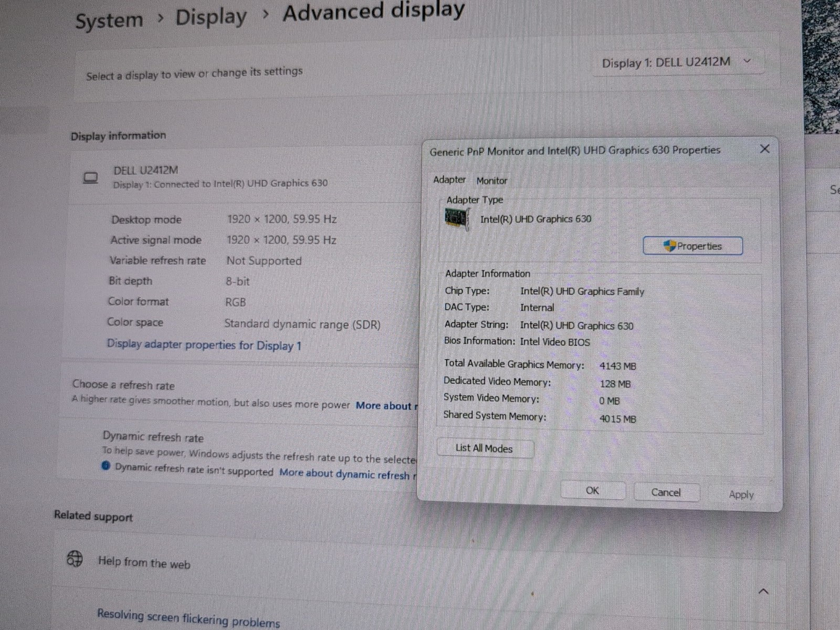Select the Bios Information value Intel Video BIOS
This screenshot has height=630, width=840.
pyautogui.click(x=555, y=342)
